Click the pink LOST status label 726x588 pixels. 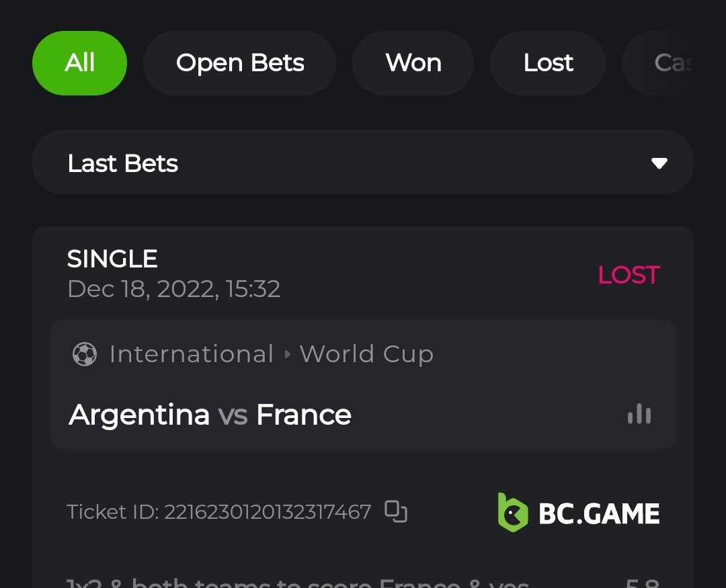tap(629, 275)
